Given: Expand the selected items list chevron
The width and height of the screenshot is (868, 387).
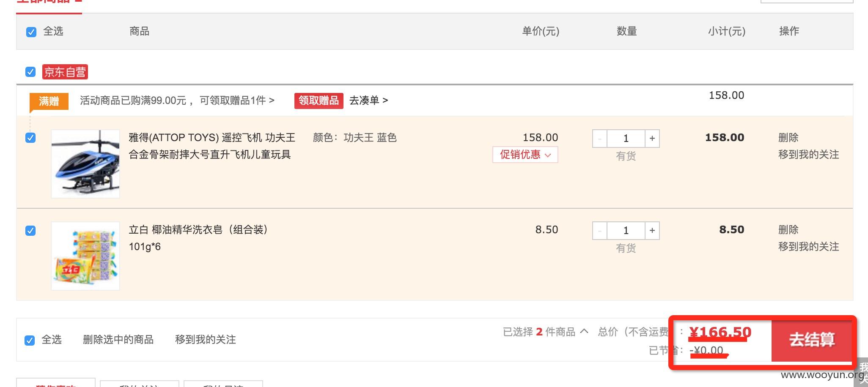Looking at the screenshot, I should coord(584,331).
